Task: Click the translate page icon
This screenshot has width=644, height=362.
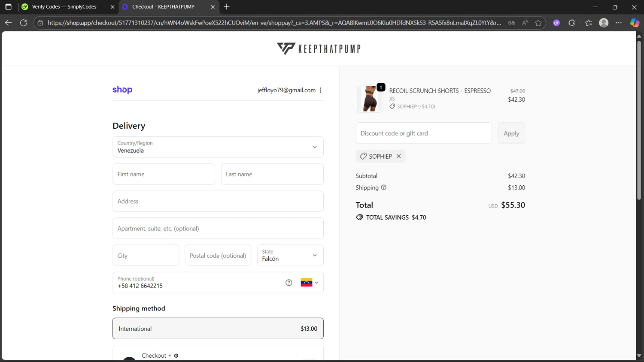Action: click(x=511, y=23)
